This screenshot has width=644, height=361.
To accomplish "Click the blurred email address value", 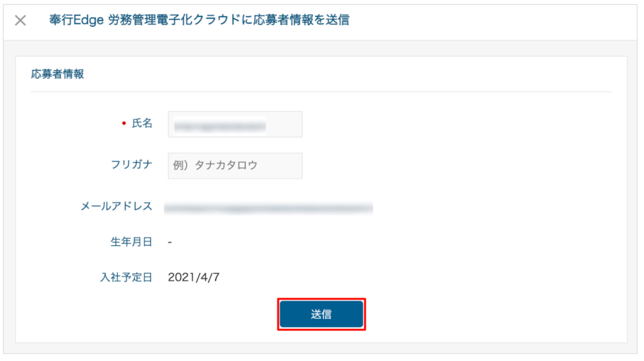I will (x=268, y=208).
